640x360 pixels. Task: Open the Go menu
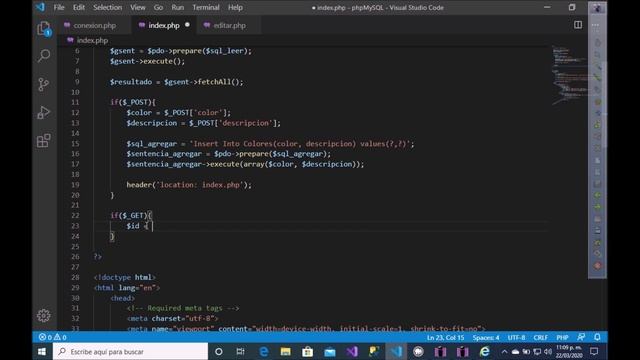(x=158, y=7)
